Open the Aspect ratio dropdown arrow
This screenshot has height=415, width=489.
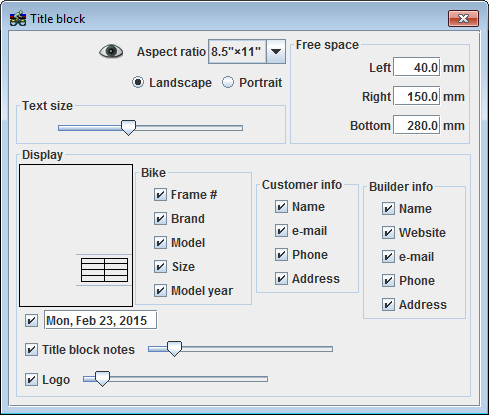click(276, 51)
